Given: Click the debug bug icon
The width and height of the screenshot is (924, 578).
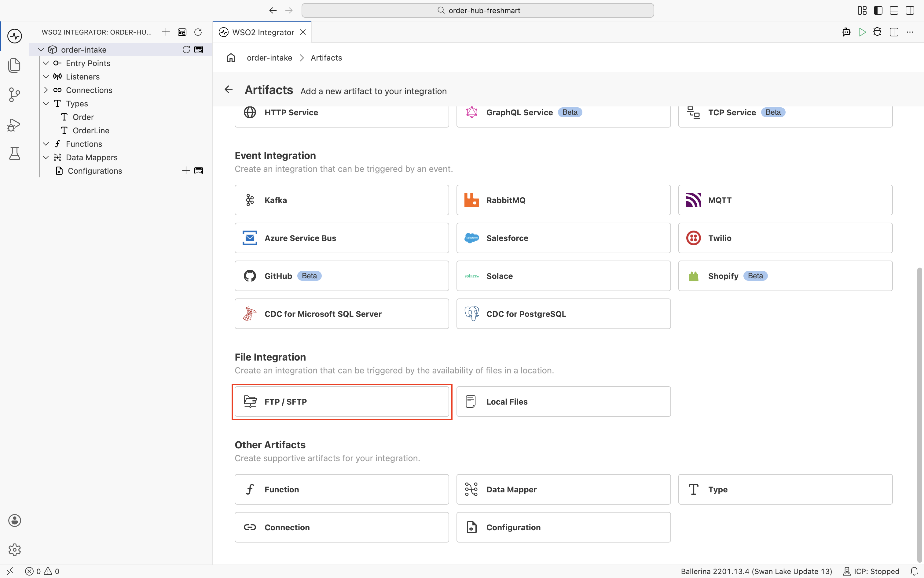Looking at the screenshot, I should [878, 32].
